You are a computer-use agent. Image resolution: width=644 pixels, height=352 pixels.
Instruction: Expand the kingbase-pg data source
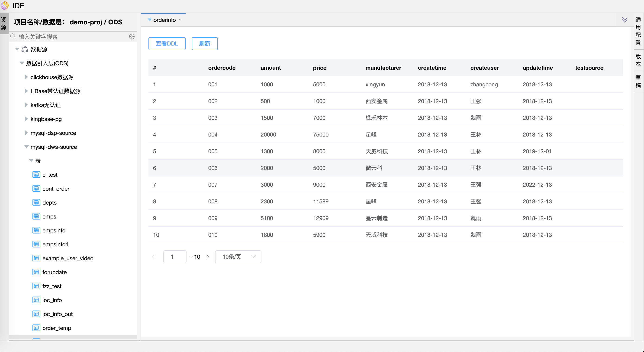(x=26, y=119)
